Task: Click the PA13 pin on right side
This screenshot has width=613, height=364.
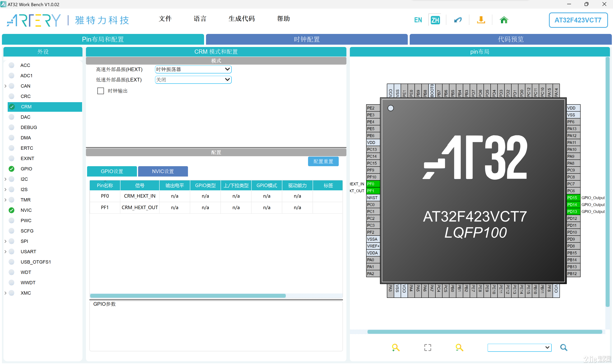Action: click(573, 129)
